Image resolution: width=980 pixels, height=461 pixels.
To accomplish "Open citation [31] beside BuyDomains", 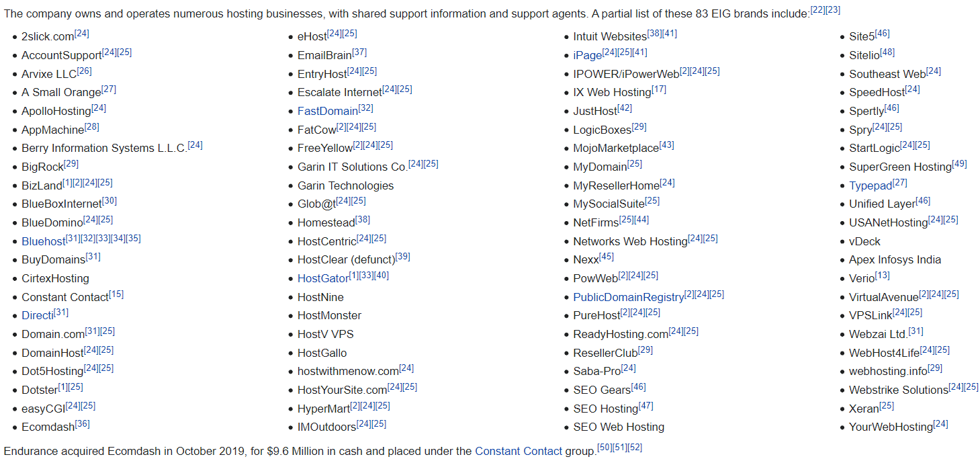I will tap(93, 257).
